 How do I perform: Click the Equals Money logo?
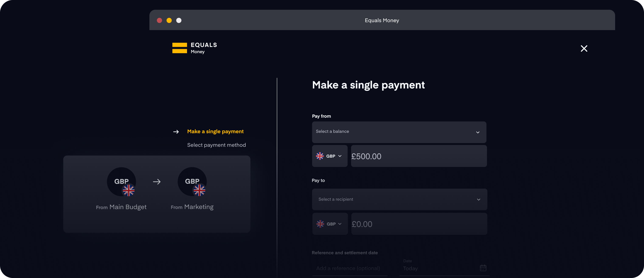pyautogui.click(x=194, y=48)
